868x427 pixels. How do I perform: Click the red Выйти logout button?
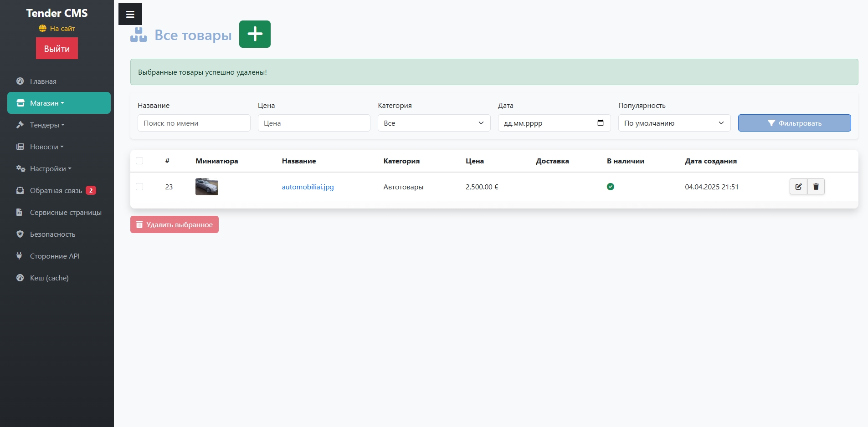tap(57, 48)
